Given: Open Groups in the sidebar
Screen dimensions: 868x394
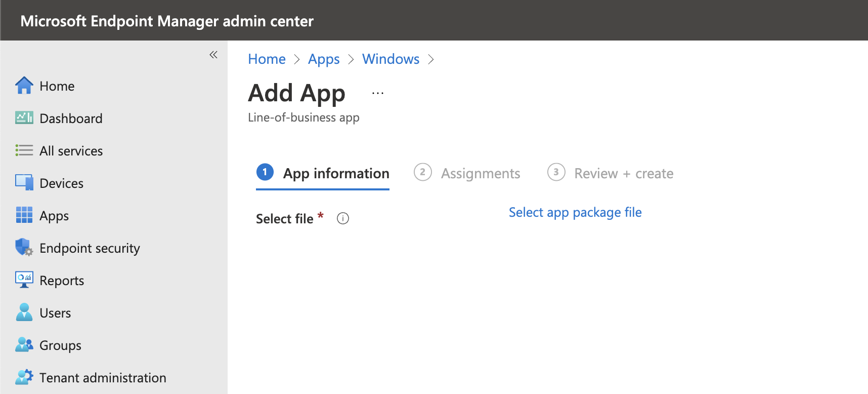Looking at the screenshot, I should coord(60,346).
